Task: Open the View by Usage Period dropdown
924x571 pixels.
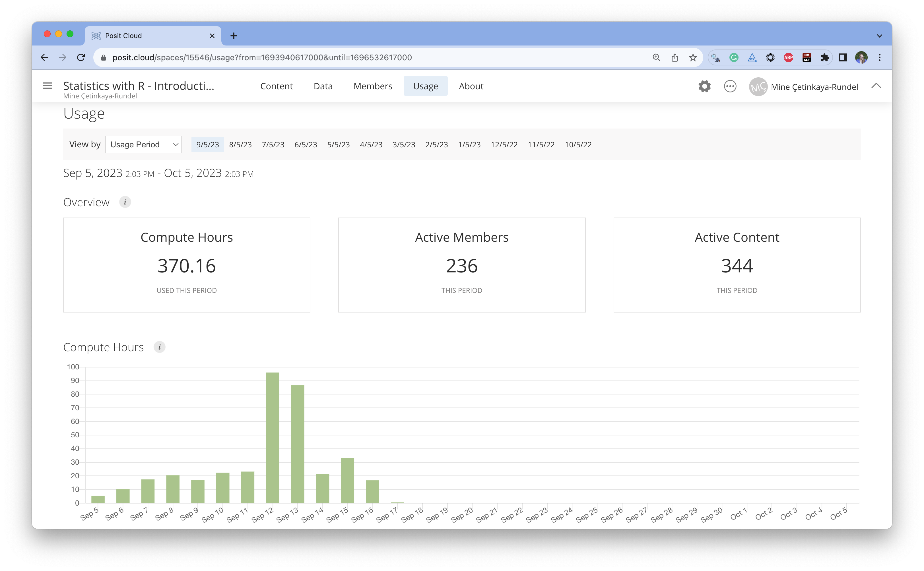Action: coord(143,145)
